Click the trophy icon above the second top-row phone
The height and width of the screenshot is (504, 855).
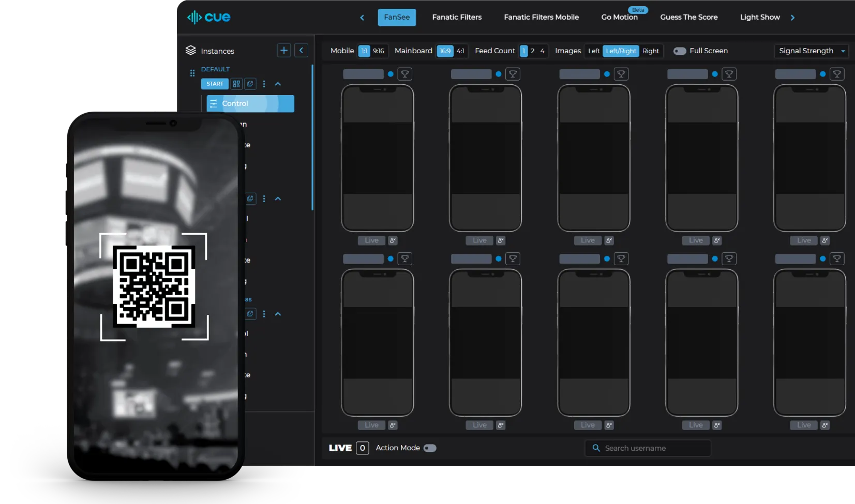513,74
